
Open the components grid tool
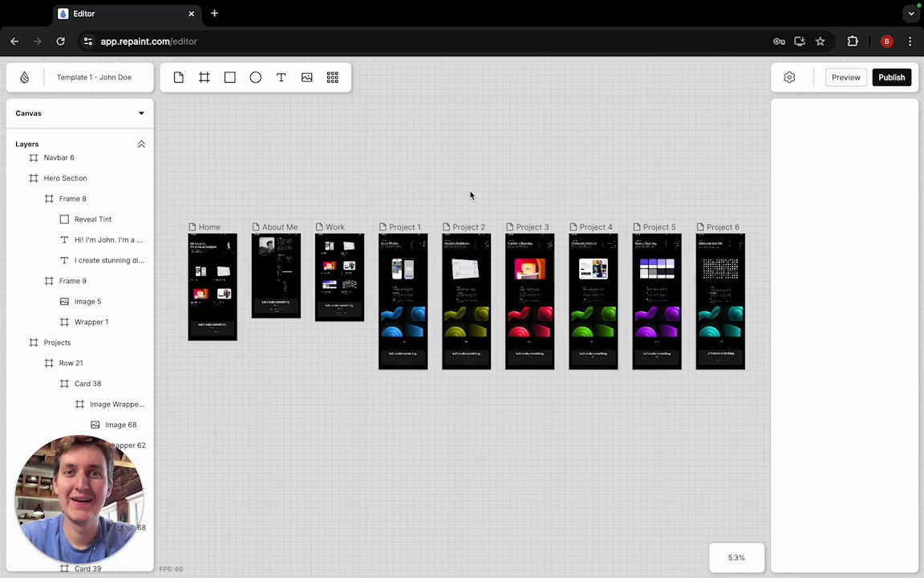tap(332, 77)
